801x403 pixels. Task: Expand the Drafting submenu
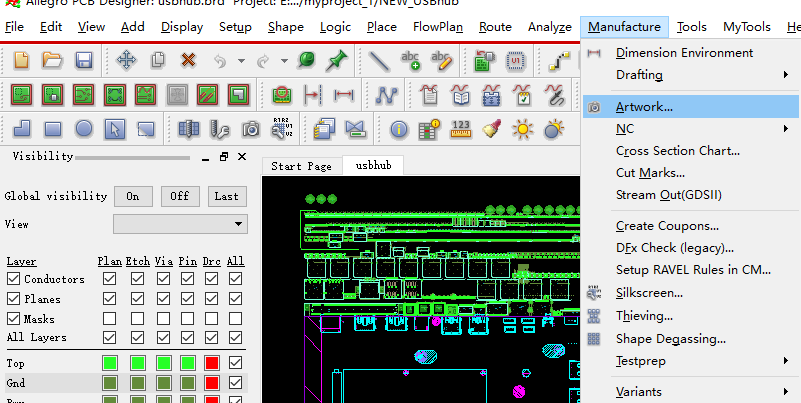690,75
